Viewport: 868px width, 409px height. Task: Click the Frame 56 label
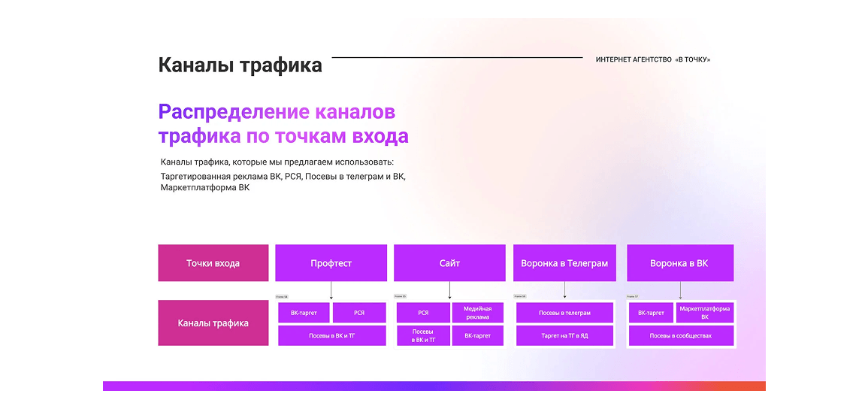coord(520,297)
